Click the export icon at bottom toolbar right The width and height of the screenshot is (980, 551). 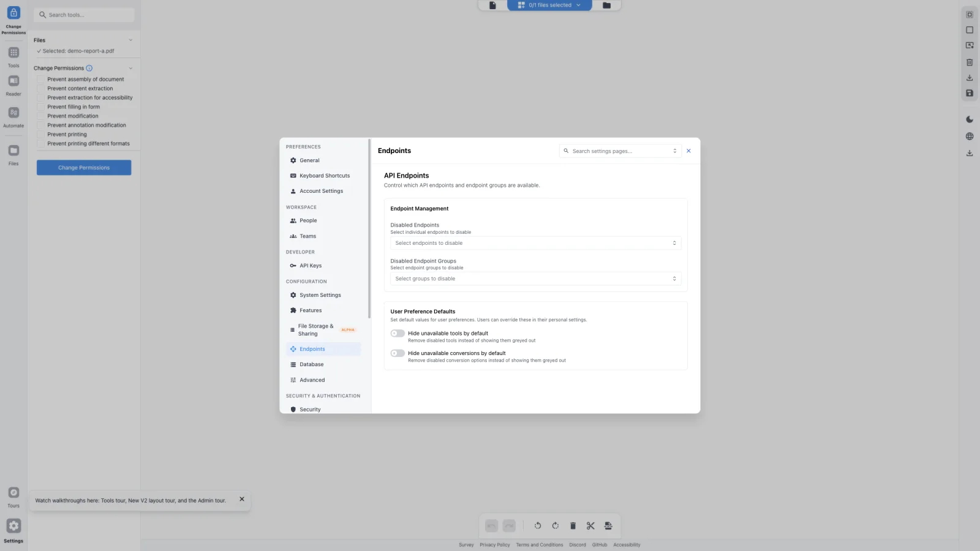[x=608, y=526]
